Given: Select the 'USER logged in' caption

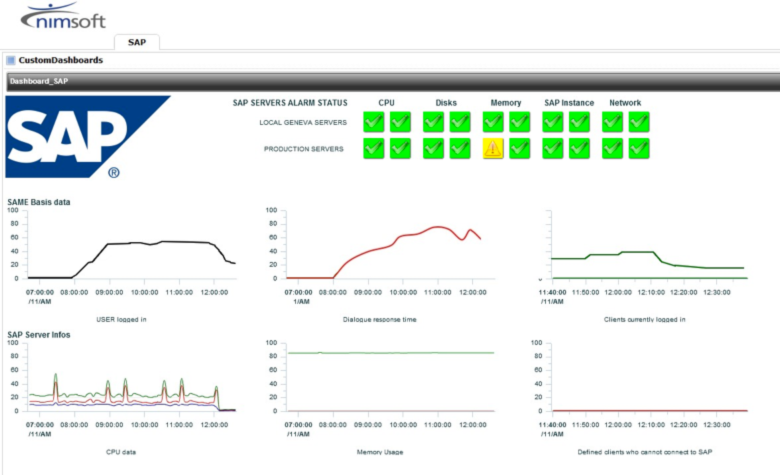Looking at the screenshot, I should (121, 319).
